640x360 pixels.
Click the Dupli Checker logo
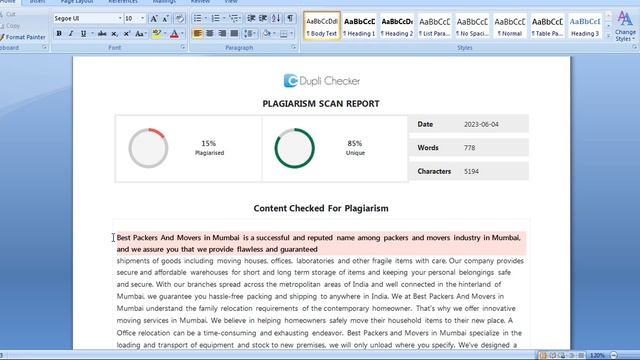[x=322, y=81]
